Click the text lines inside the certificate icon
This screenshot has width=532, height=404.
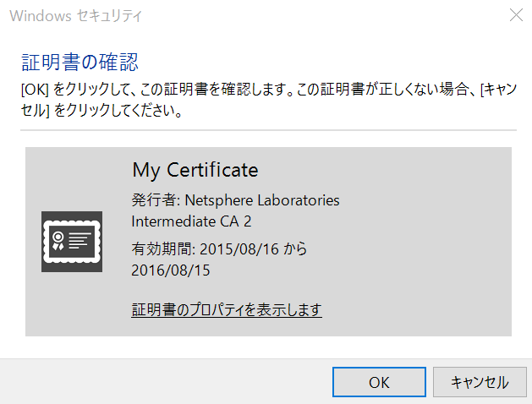[x=80, y=241]
